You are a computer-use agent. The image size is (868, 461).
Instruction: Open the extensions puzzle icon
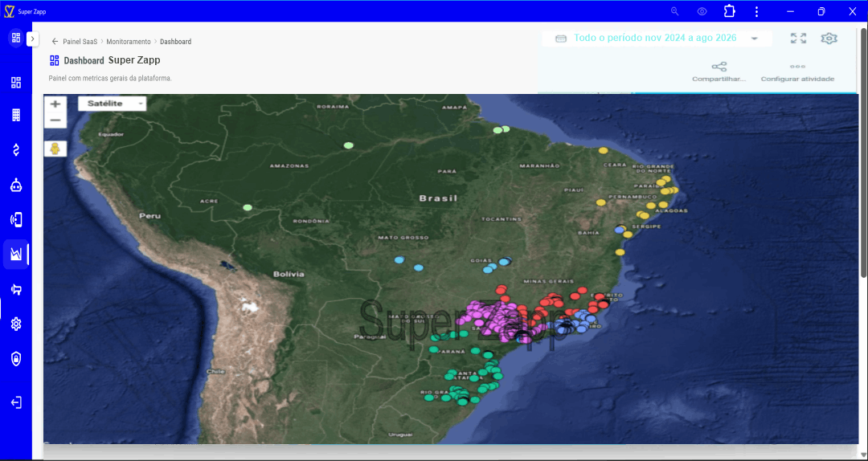click(x=730, y=11)
